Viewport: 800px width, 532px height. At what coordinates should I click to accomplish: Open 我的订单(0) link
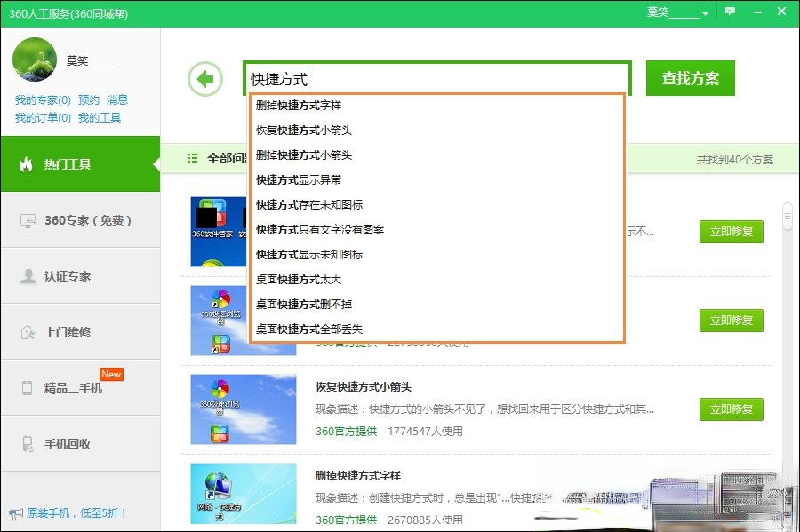coord(43,118)
